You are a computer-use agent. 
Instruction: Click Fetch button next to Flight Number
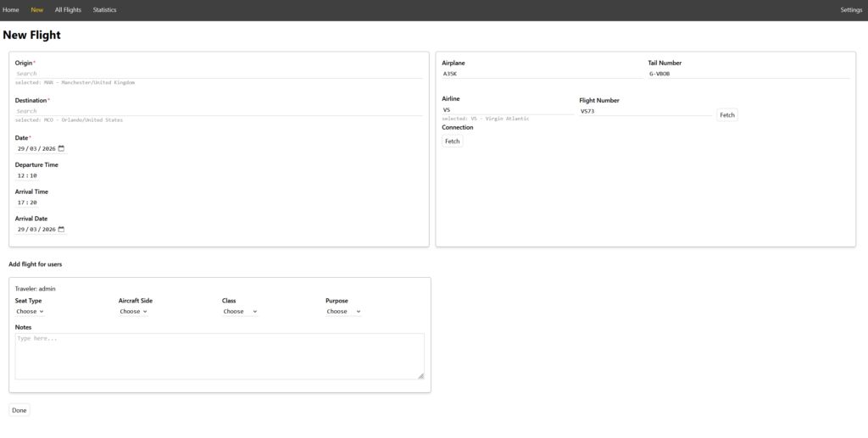727,115
